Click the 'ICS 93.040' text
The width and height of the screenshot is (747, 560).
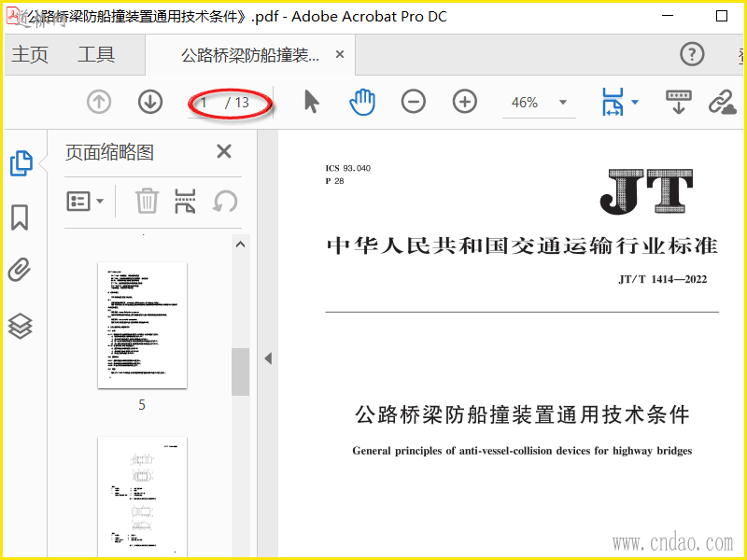347,168
